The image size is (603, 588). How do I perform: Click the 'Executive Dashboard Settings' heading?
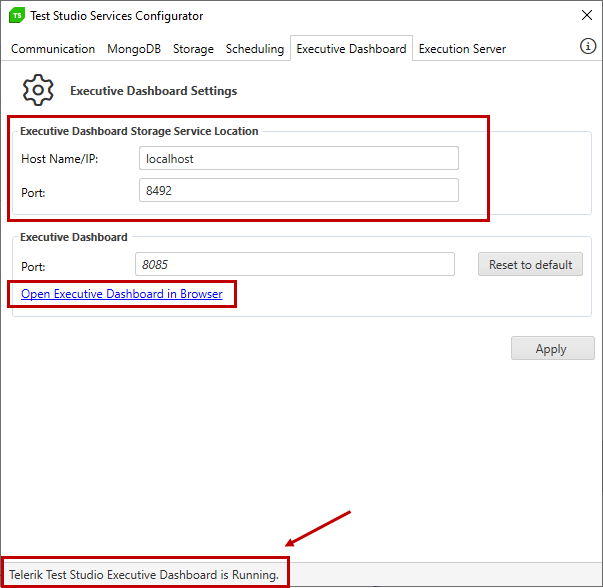[x=153, y=91]
